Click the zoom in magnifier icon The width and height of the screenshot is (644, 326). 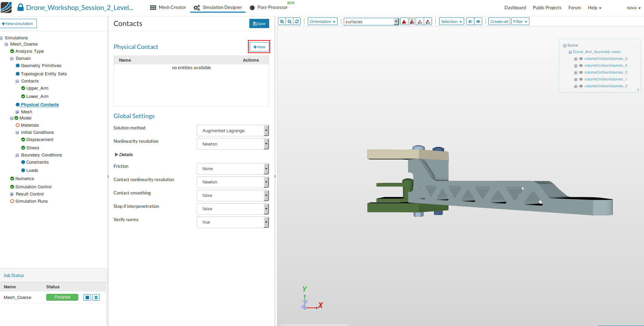(282, 22)
